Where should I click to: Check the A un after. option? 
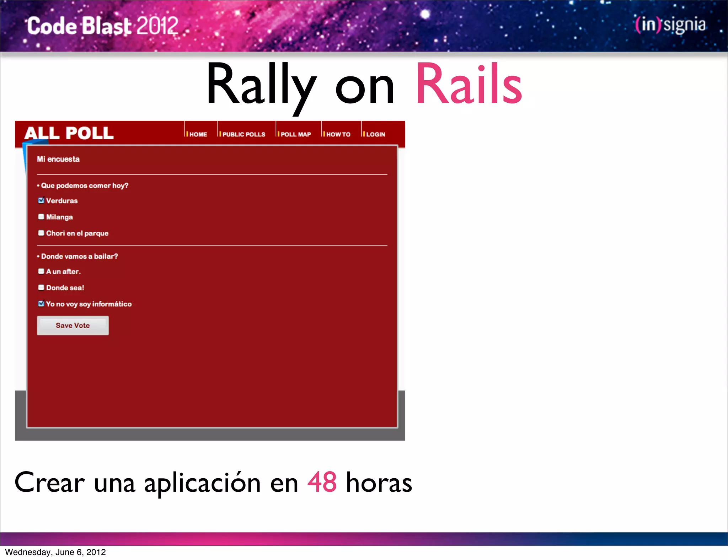41,271
